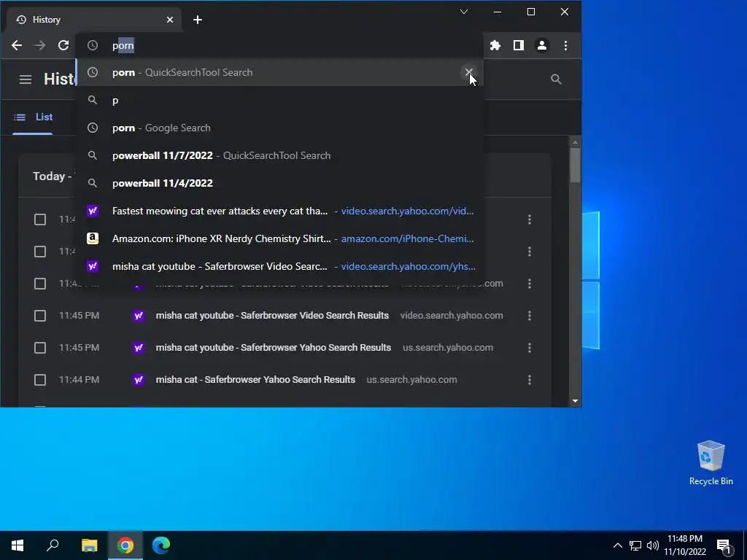747x560 pixels.
Task: Select the Recycle Bin desktop icon
Action: point(711,463)
